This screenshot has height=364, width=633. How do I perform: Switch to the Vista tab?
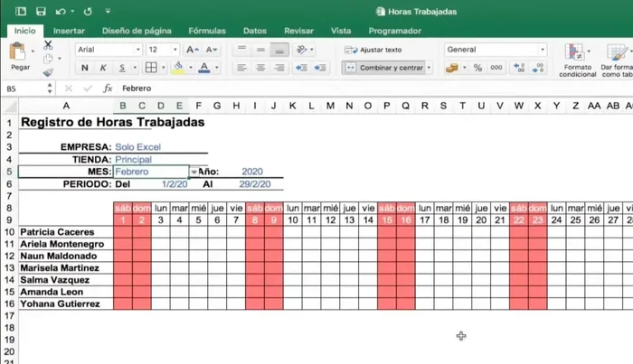coord(341,31)
